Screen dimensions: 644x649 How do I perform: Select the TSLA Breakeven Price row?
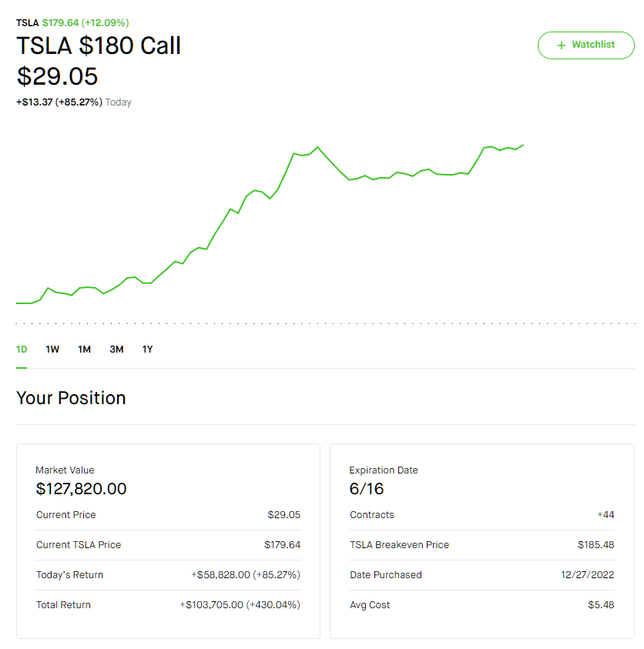[x=481, y=545]
